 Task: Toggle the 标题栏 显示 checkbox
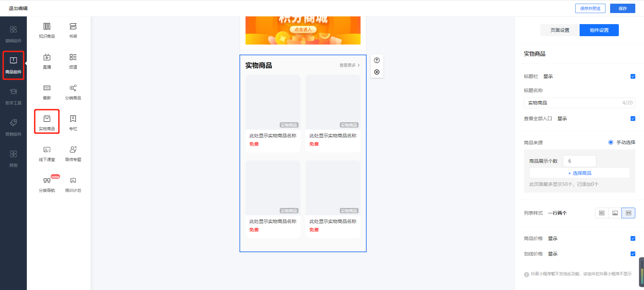[x=633, y=76]
